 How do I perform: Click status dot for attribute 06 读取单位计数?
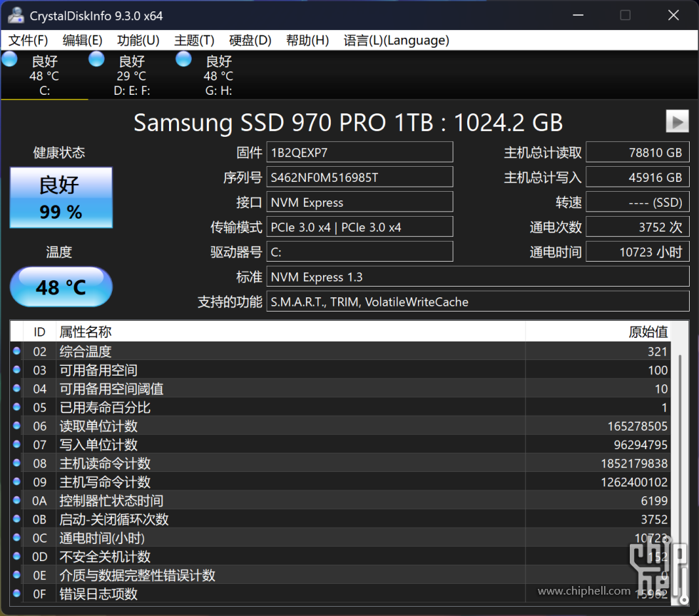coord(16,426)
